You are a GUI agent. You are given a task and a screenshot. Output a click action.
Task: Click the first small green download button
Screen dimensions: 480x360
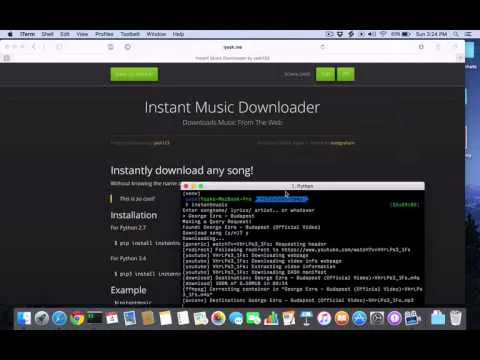(325, 74)
